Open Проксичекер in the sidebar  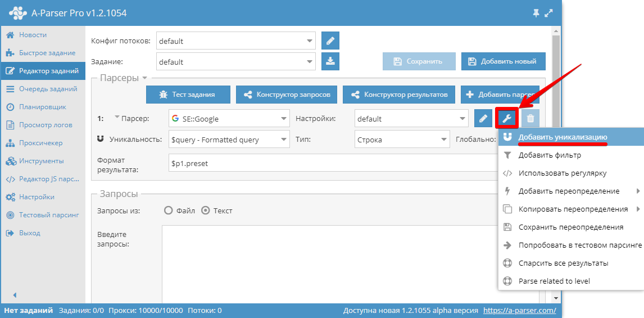coord(43,143)
